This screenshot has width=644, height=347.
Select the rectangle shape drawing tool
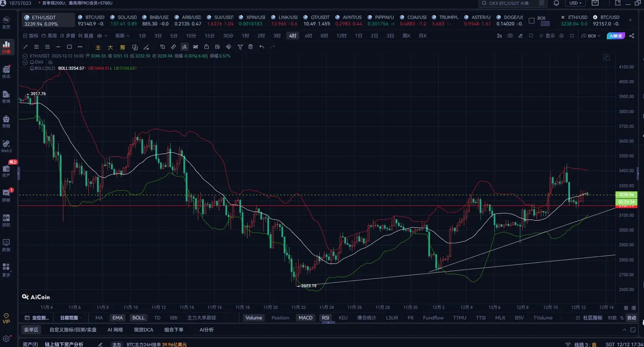69,47
